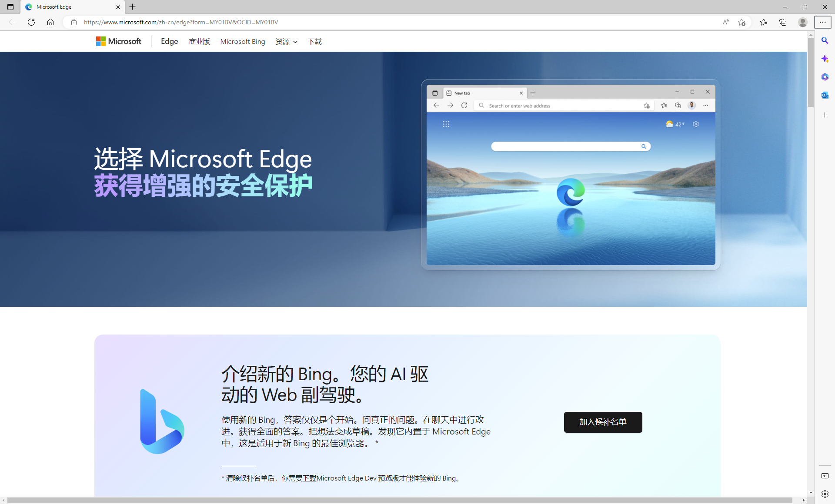
Task: Toggle the sidebar hide icon
Action: [825, 476]
